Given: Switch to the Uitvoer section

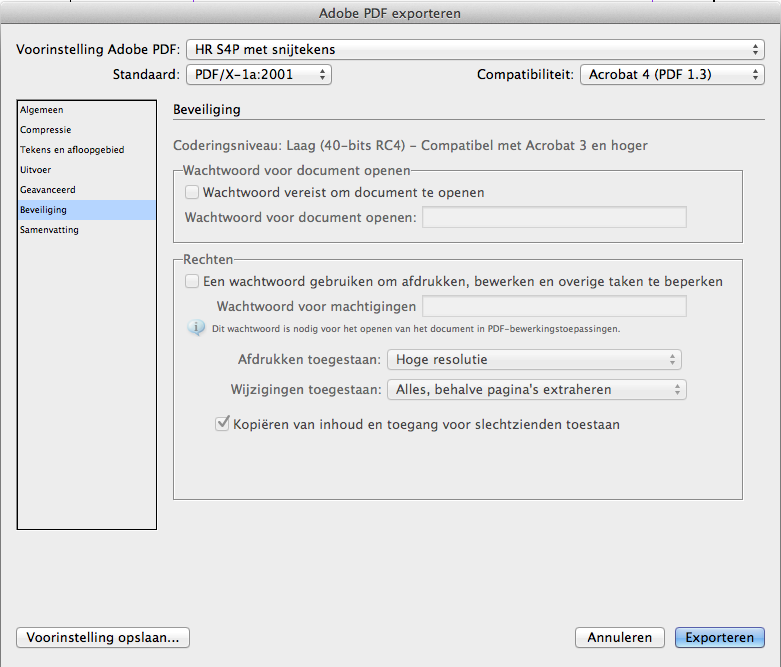Looking at the screenshot, I should (x=87, y=170).
